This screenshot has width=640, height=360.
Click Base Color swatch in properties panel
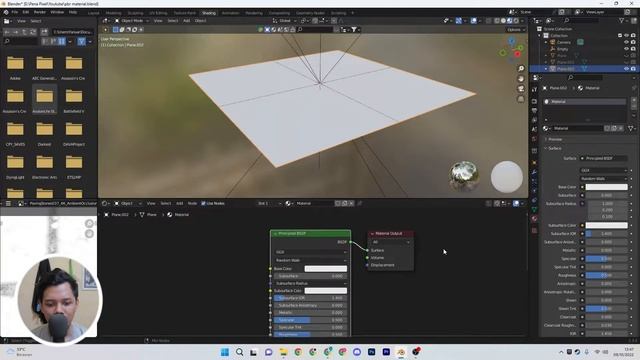tap(607, 187)
